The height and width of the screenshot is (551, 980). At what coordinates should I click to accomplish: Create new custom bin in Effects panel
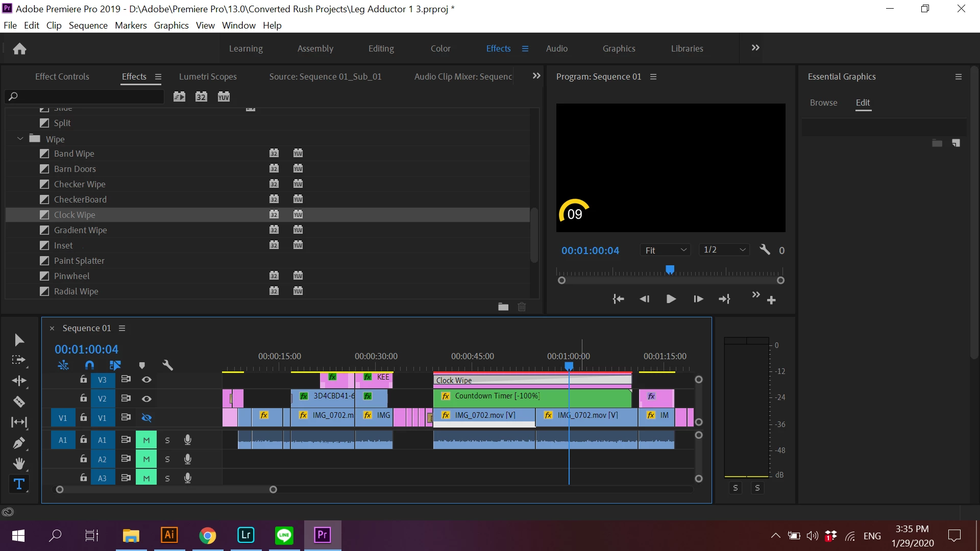[503, 307]
